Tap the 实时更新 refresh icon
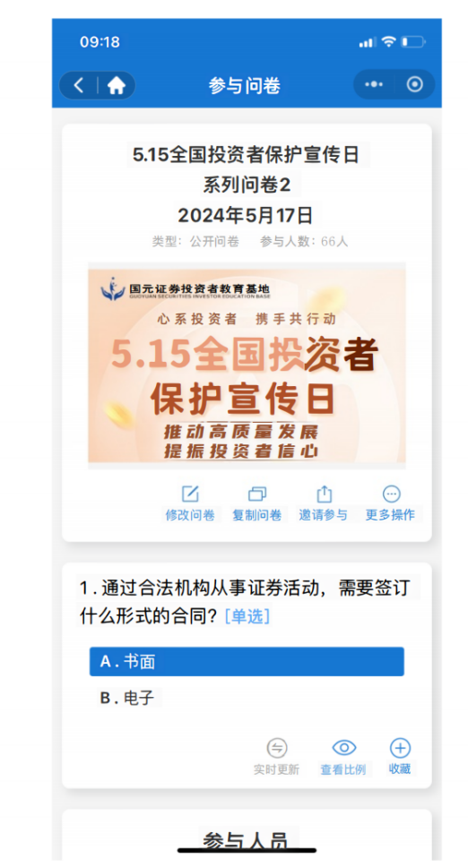Viewport: 468px width, 868px height. tap(276, 748)
